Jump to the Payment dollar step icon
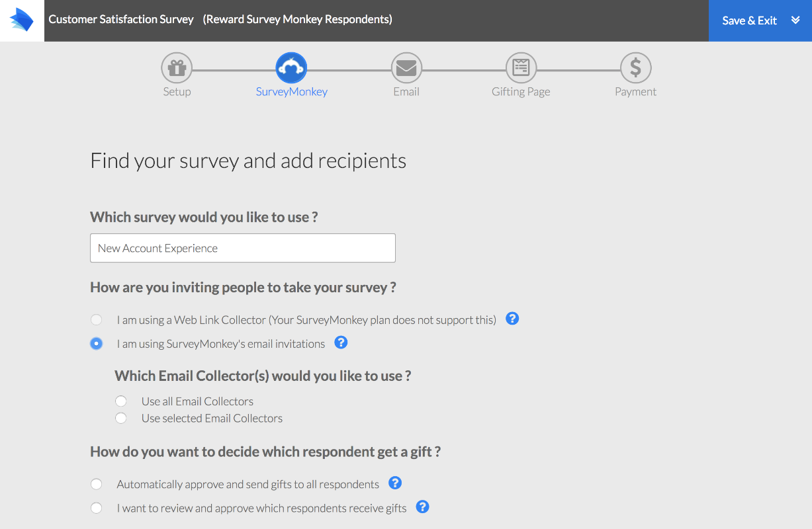812x529 pixels. pos(635,67)
